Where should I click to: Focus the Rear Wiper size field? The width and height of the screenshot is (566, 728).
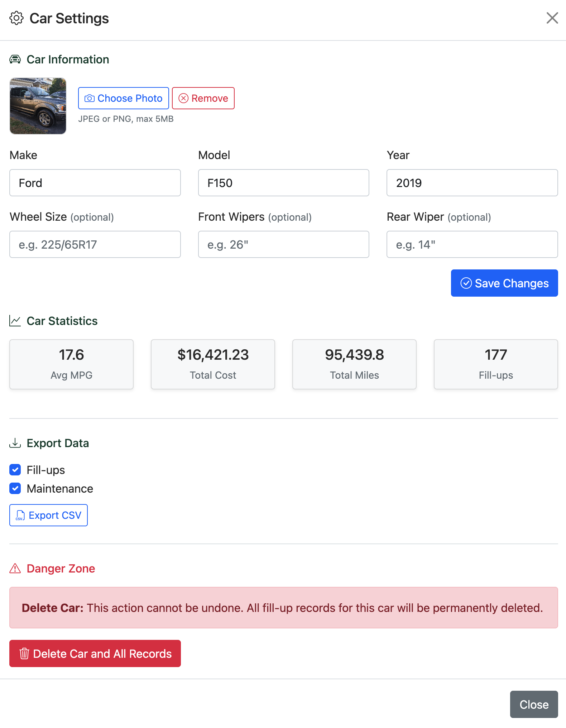click(x=471, y=244)
